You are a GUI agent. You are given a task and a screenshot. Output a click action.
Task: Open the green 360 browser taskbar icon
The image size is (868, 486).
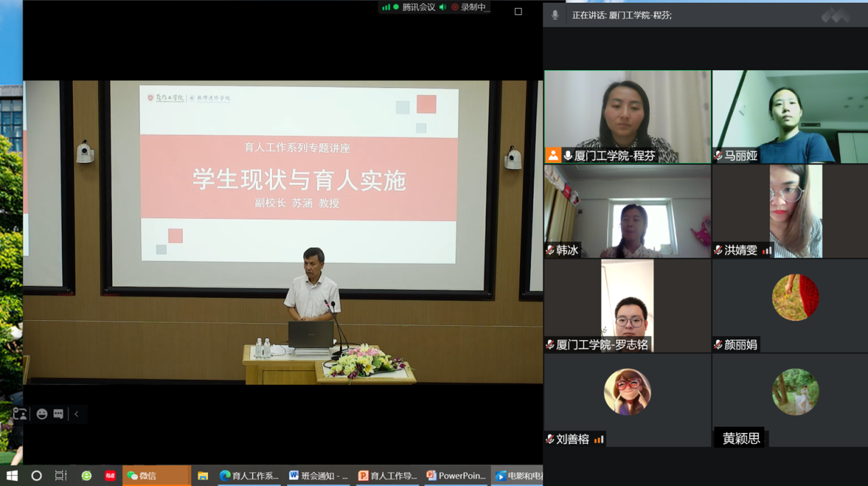click(86, 475)
